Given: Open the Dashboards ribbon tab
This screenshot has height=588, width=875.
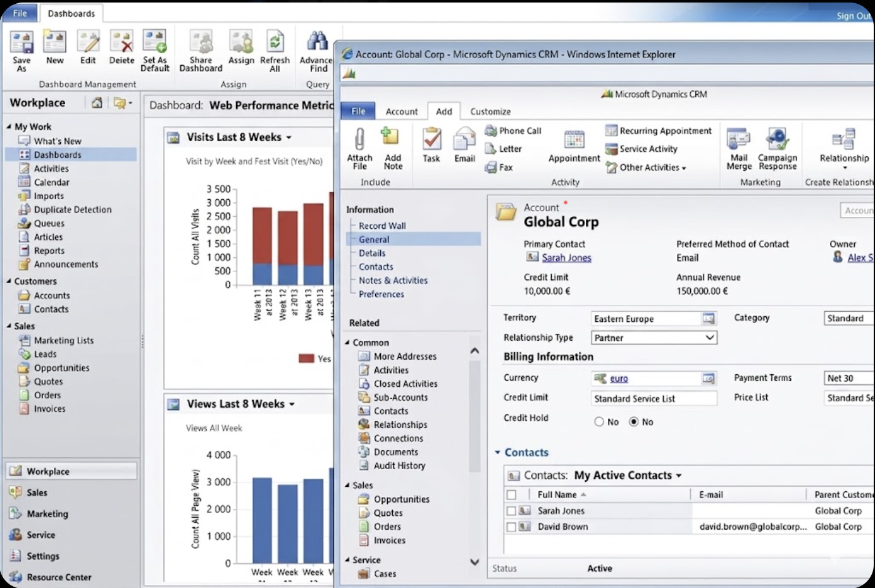Looking at the screenshot, I should coord(71,13).
